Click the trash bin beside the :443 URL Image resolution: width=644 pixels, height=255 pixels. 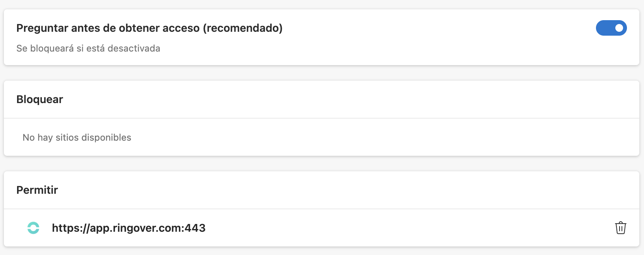coord(620,228)
